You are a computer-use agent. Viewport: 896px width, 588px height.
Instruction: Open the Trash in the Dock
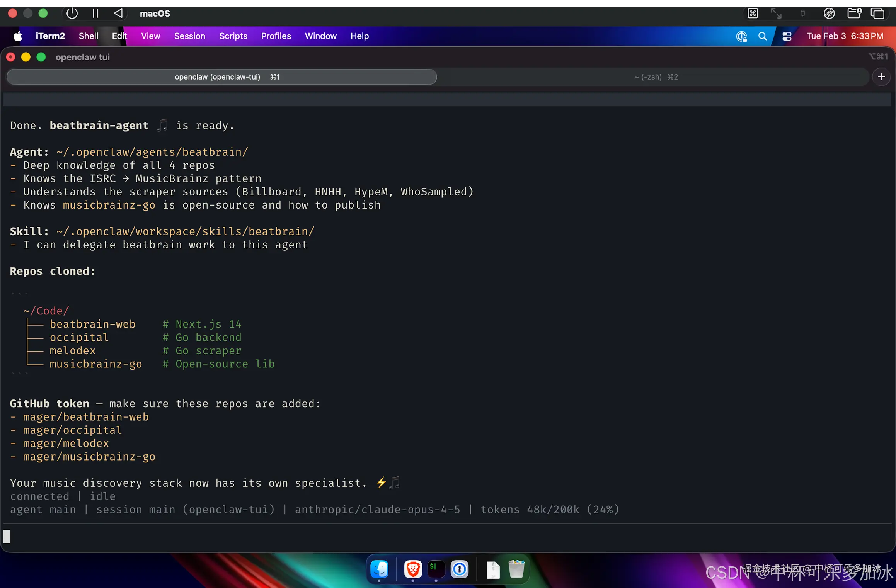pos(516,569)
